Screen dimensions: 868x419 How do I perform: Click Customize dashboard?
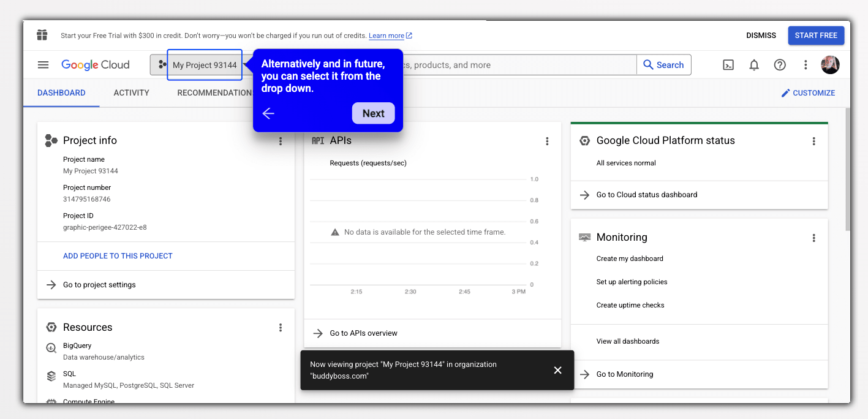coord(808,93)
